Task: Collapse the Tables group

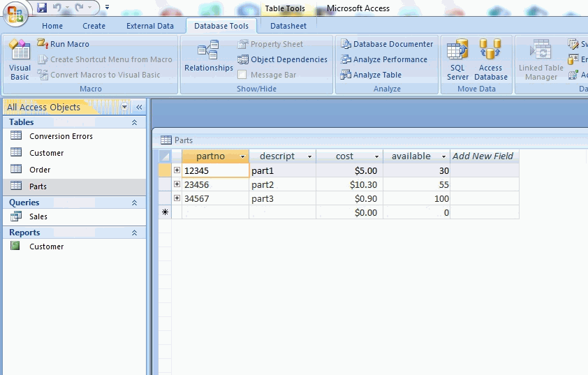Action: 134,122
